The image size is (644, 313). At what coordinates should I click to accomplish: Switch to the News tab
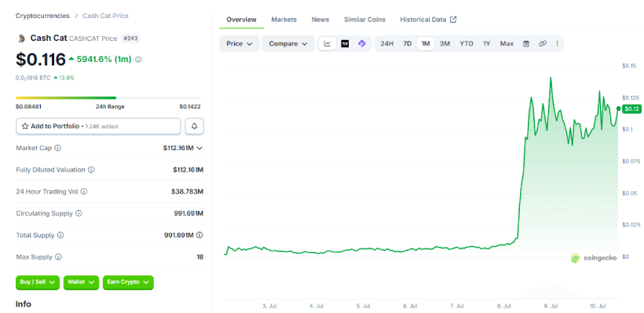point(320,20)
